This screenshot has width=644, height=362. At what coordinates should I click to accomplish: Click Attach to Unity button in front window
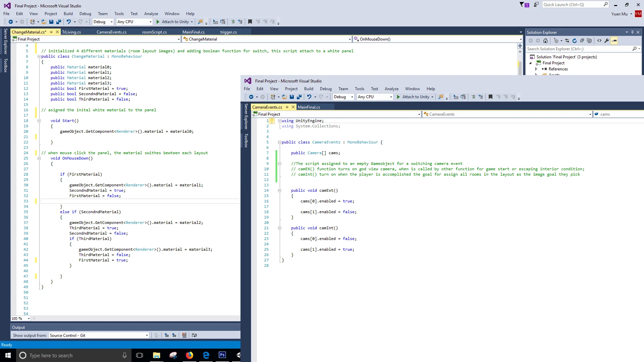coord(415,97)
